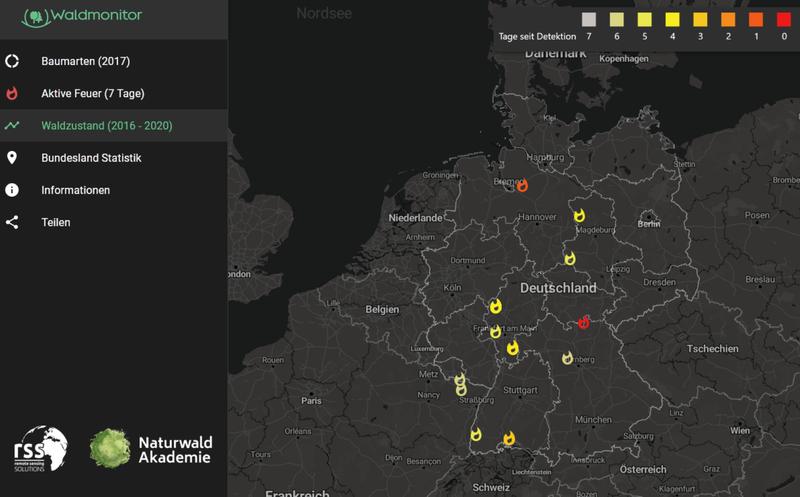Select the red fire marker in Thuringia
The height and width of the screenshot is (497, 800).
pyautogui.click(x=584, y=322)
